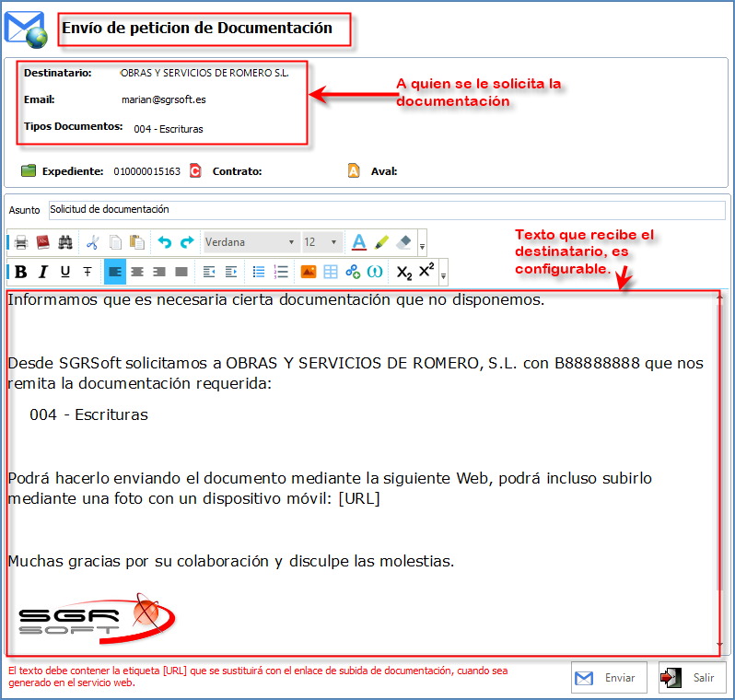Screen dimensions: 735x700
Task: Insert a table
Action: pos(331,272)
